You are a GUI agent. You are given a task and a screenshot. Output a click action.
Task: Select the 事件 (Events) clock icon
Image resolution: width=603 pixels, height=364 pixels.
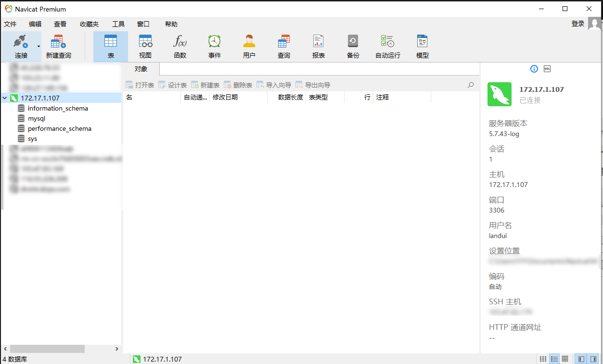coord(214,46)
